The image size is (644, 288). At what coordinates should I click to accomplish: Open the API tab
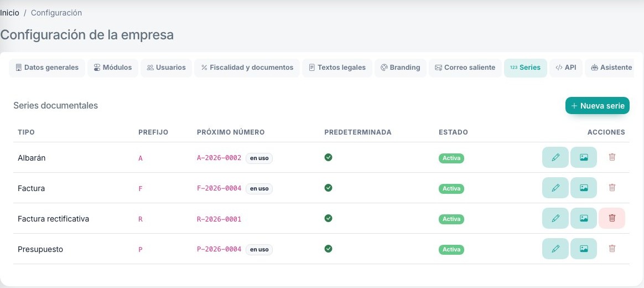coord(566,68)
